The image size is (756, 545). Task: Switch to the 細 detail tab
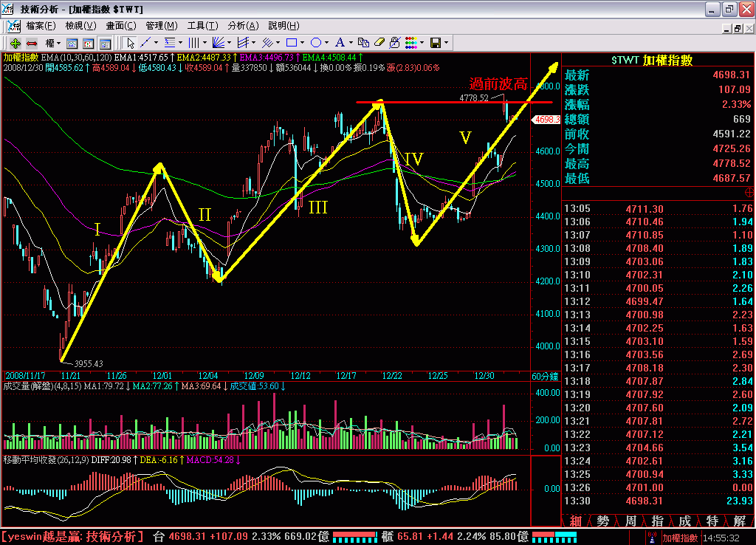point(576,521)
